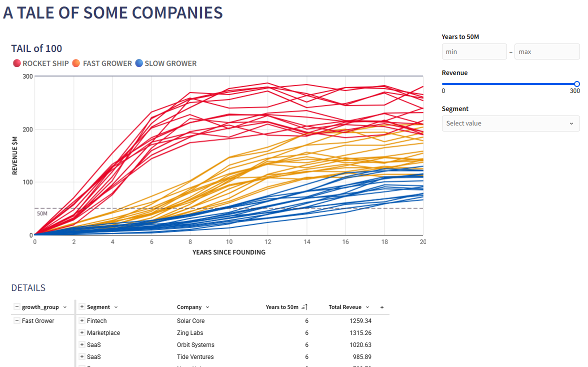The width and height of the screenshot is (588, 367).
Task: Collapse the growth_group column header
Action: (x=17, y=307)
